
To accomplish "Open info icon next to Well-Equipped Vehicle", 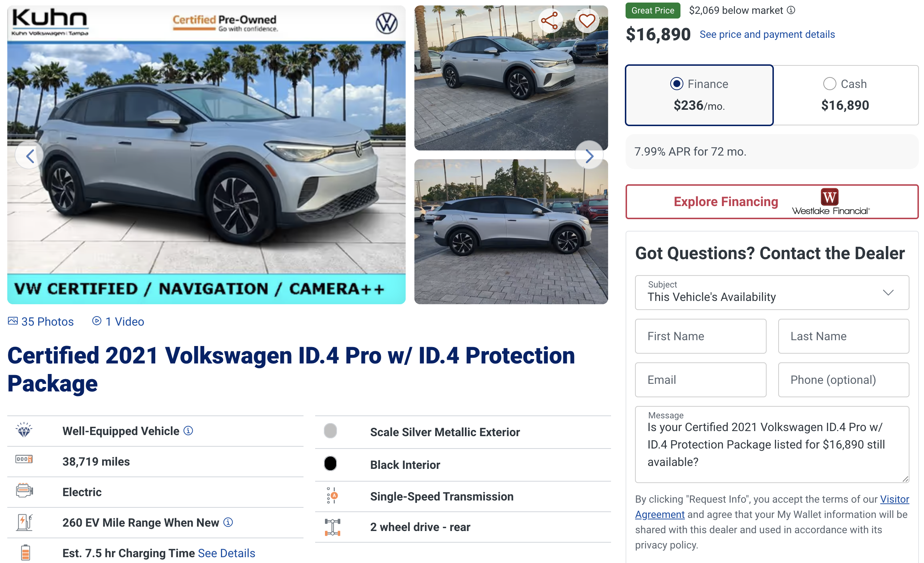I will 188,431.
